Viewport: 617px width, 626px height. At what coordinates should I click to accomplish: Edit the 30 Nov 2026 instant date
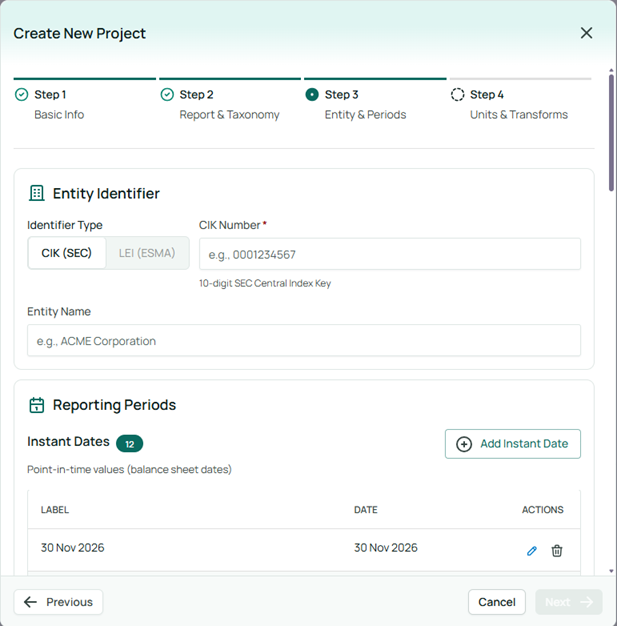(532, 551)
